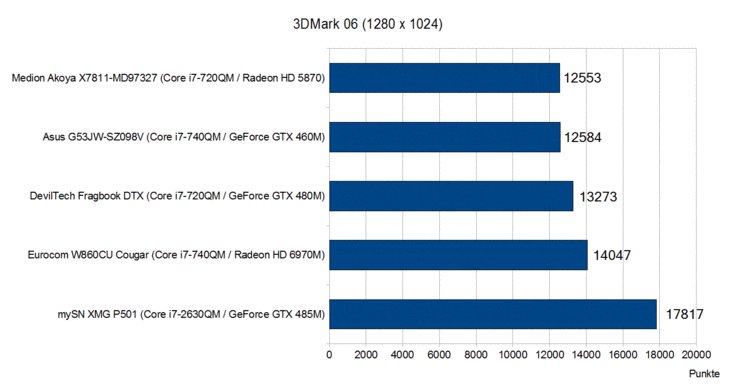Select the Medion Akoya X7811 bar
The image size is (738, 385).
pos(444,78)
